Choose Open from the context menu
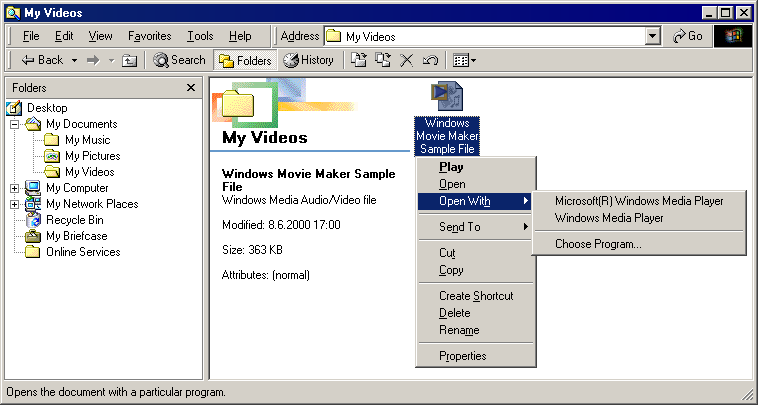The height and width of the screenshot is (405, 758). pos(476,184)
